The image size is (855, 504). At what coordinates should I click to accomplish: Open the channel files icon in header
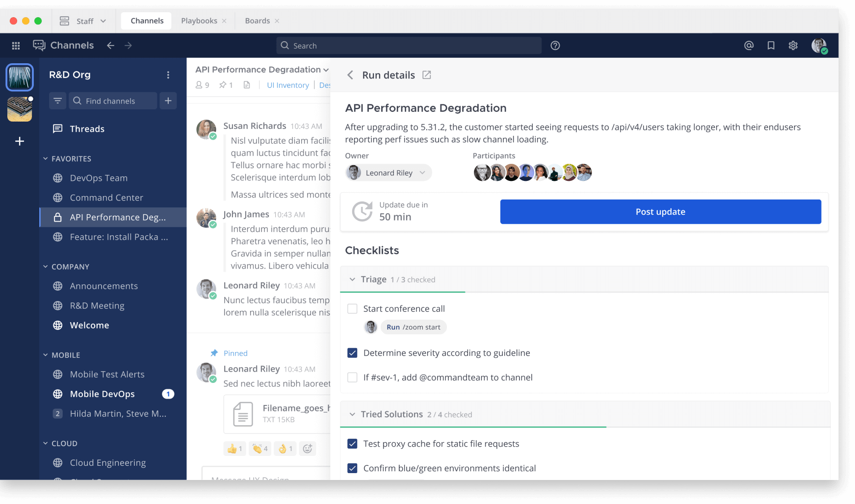(x=247, y=85)
